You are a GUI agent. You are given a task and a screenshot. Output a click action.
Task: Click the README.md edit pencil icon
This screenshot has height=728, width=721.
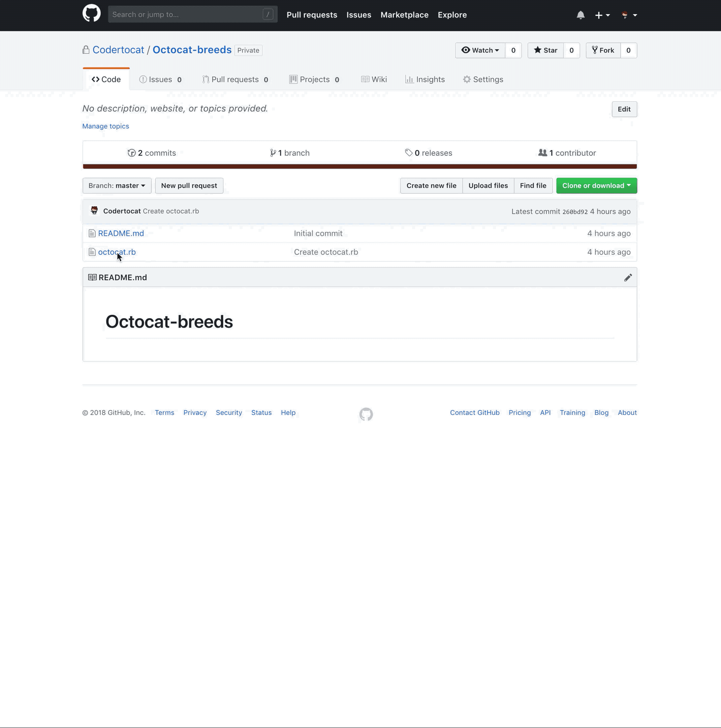628,277
